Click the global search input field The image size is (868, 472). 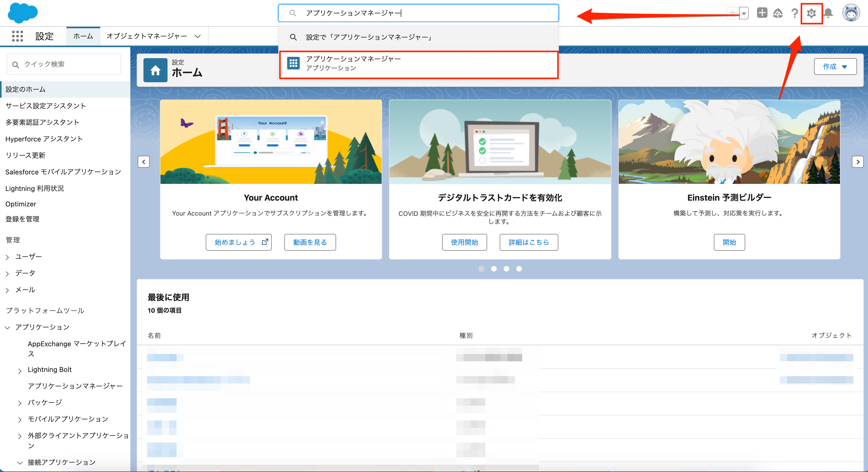tap(418, 13)
